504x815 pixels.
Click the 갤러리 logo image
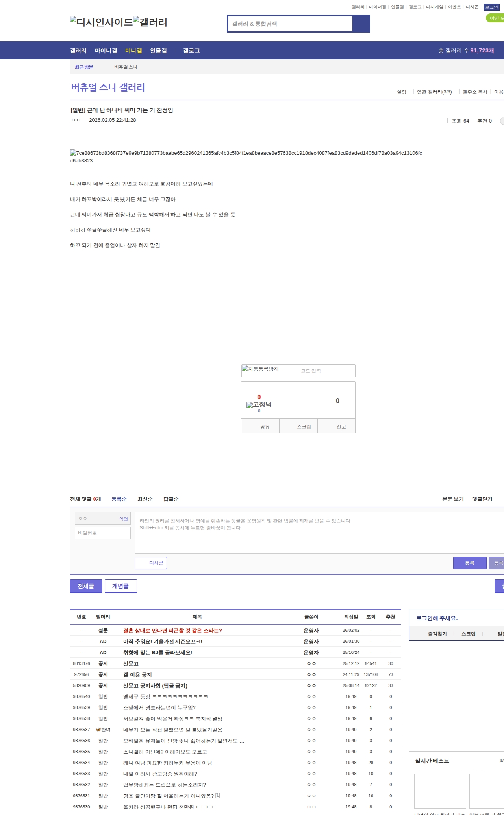[x=150, y=22]
